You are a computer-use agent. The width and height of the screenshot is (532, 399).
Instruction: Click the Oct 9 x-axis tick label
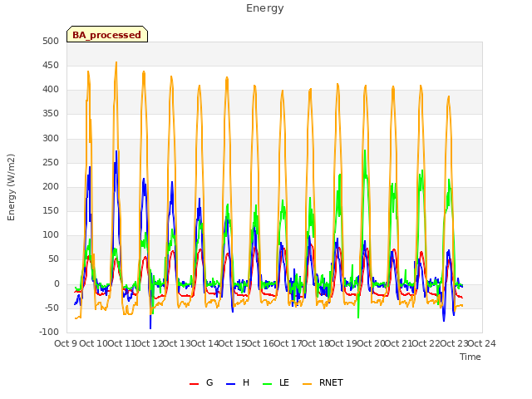click(66, 343)
